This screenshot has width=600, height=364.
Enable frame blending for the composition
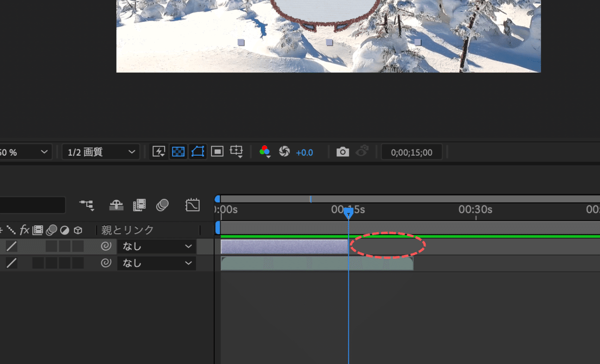point(139,205)
